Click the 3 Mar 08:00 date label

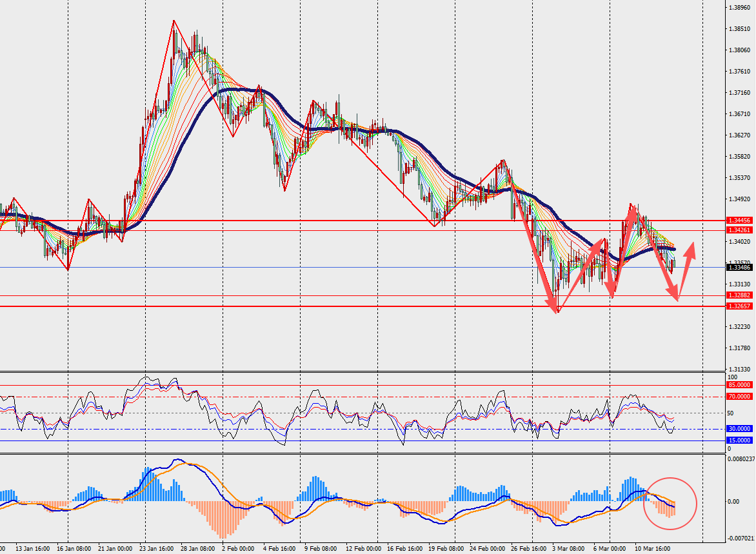[x=568, y=549]
